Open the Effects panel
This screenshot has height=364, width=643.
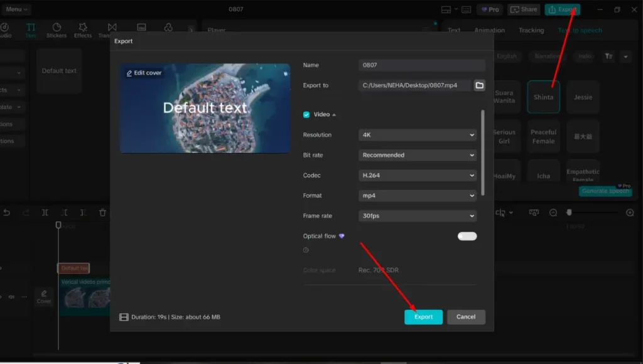(x=83, y=30)
